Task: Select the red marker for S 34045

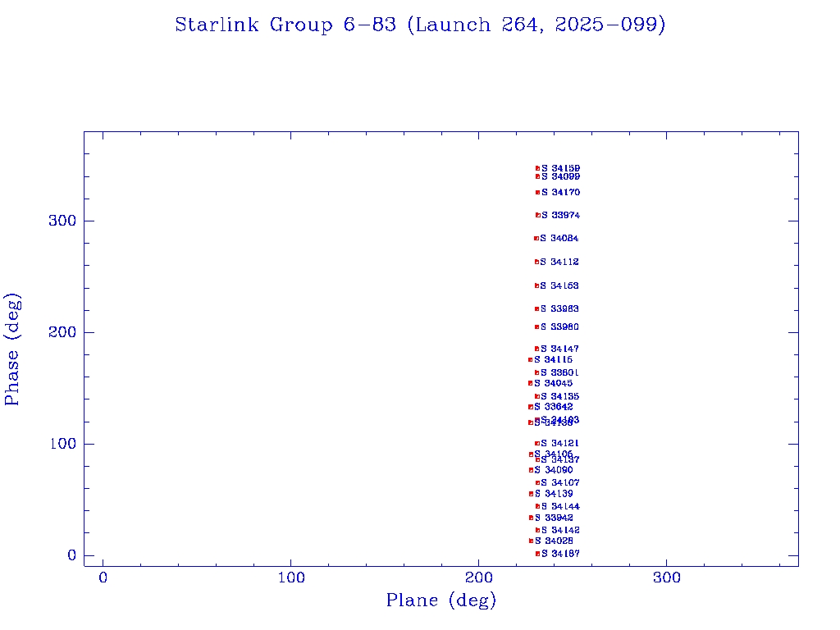Action: (530, 383)
